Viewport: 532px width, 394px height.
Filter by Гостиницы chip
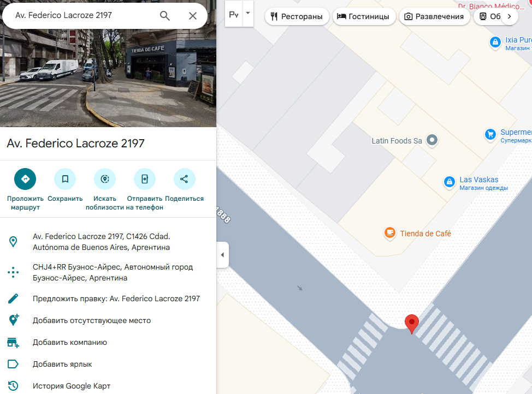pyautogui.click(x=364, y=16)
